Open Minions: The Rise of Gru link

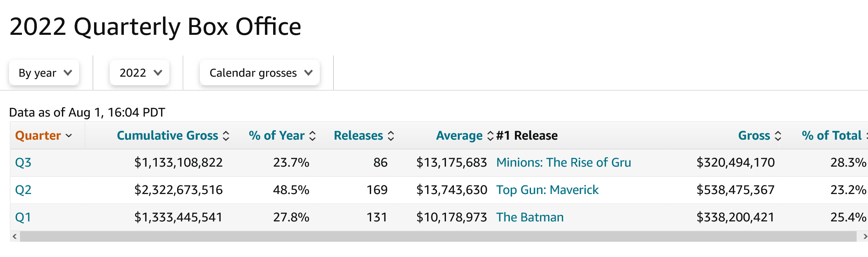[x=564, y=163]
